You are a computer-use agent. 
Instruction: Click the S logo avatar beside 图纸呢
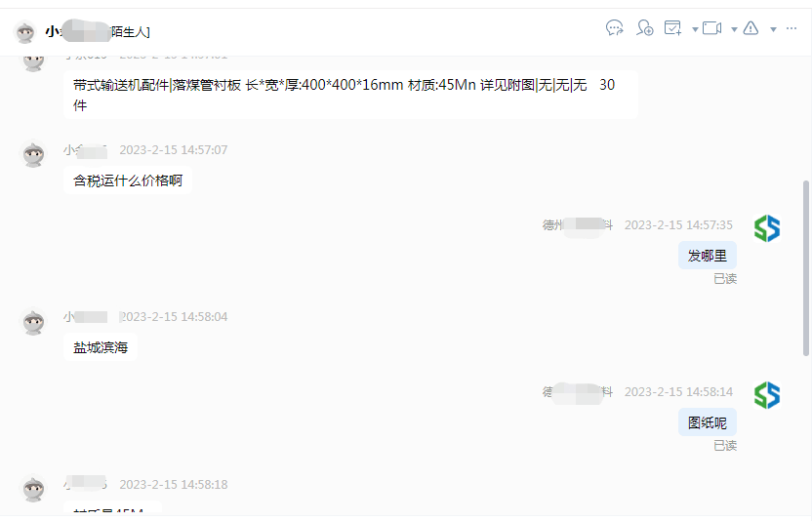tap(767, 395)
